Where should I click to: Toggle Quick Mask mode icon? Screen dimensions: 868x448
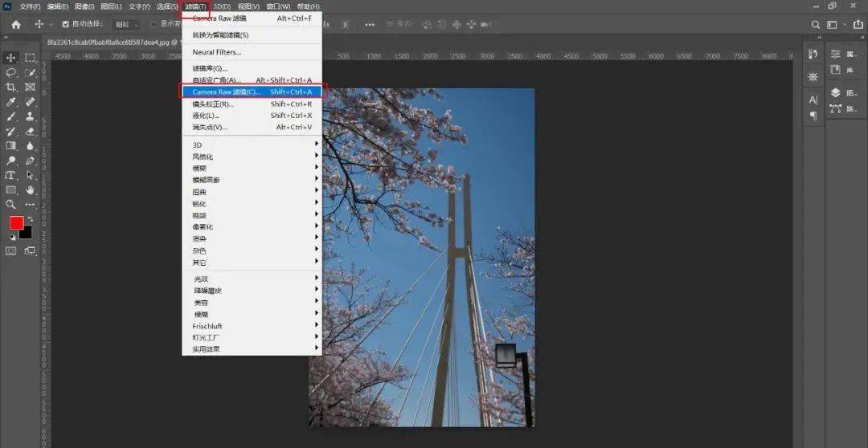pyautogui.click(x=10, y=250)
